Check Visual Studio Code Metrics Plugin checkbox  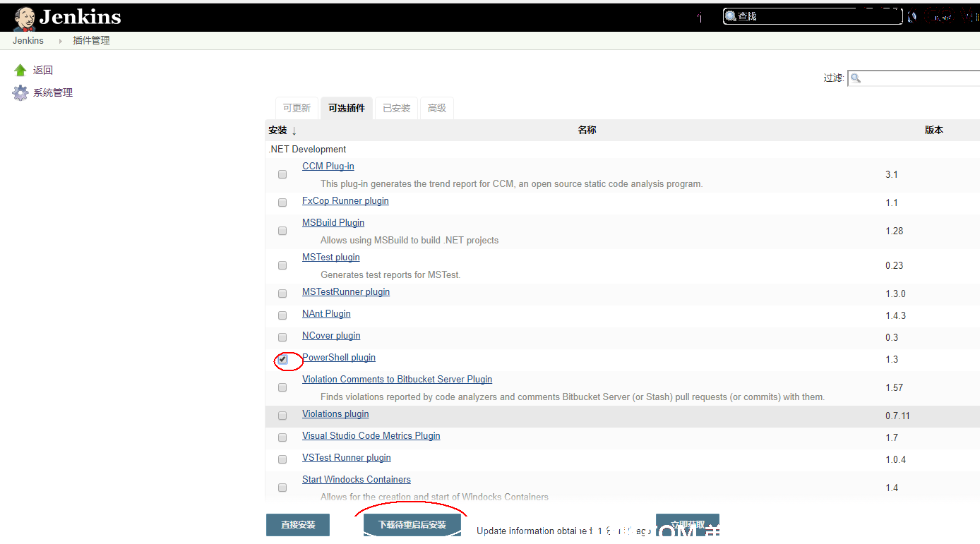pos(282,437)
